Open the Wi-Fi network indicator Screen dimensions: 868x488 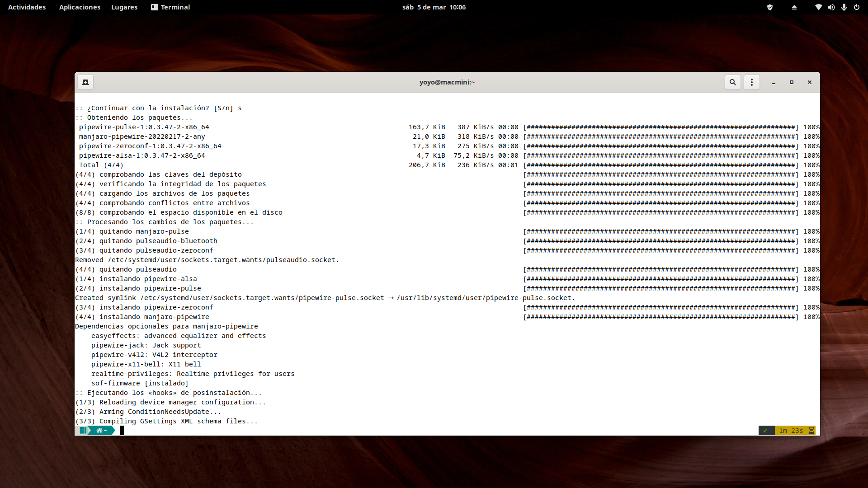coord(818,7)
